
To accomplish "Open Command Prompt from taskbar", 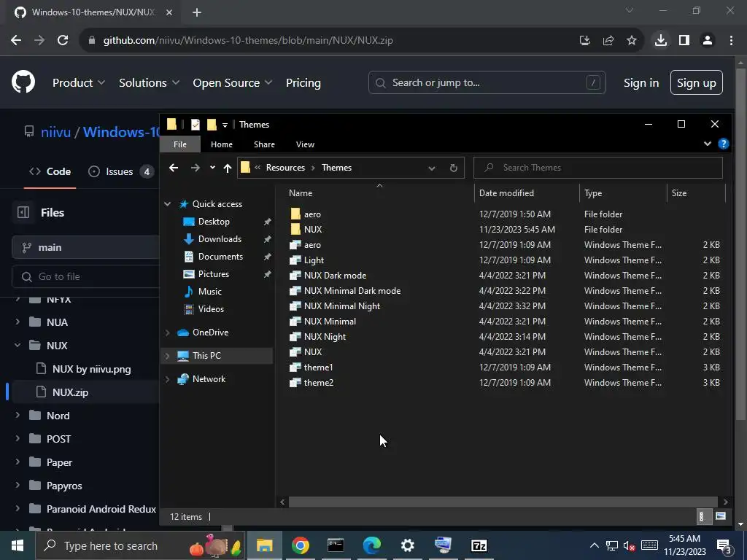I will [x=336, y=545].
